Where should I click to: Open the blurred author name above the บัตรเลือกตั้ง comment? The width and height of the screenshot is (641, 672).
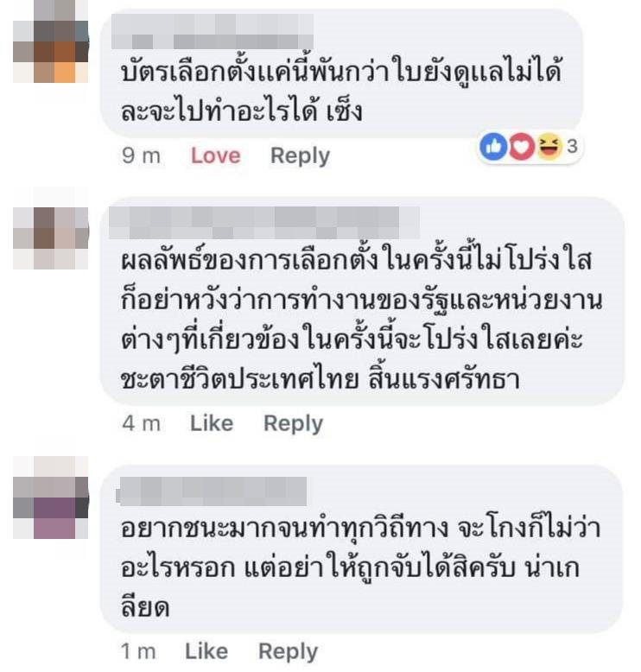click(213, 31)
